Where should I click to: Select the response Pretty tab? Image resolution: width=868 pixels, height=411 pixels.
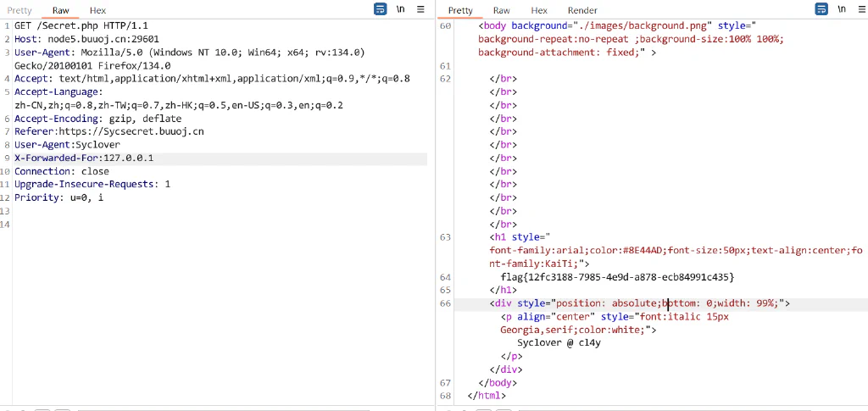(x=460, y=10)
